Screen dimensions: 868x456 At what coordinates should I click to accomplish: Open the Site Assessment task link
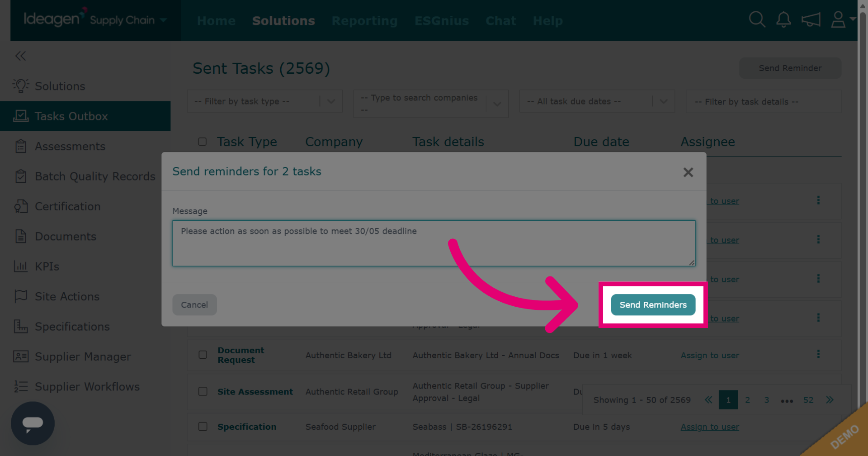[255, 392]
